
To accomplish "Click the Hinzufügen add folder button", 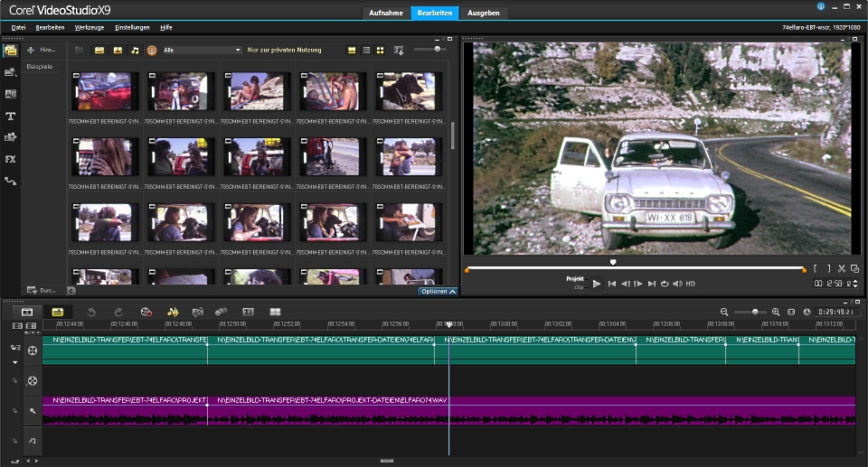I will click(x=41, y=50).
